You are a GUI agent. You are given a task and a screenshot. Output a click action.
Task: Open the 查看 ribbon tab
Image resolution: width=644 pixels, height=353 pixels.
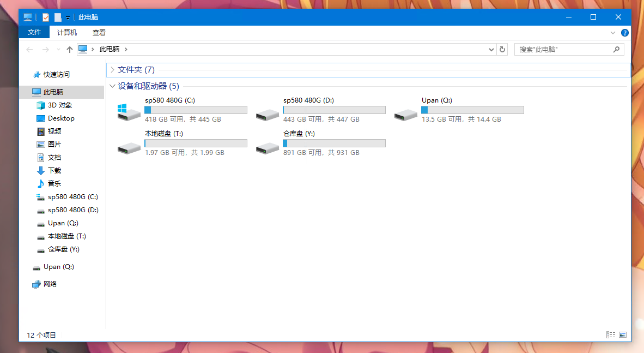(99, 33)
